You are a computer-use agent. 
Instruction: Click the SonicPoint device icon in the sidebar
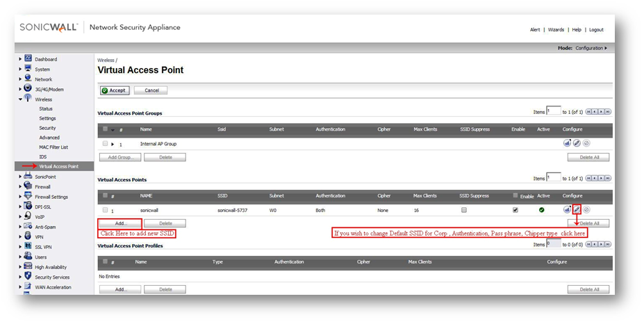coord(28,176)
